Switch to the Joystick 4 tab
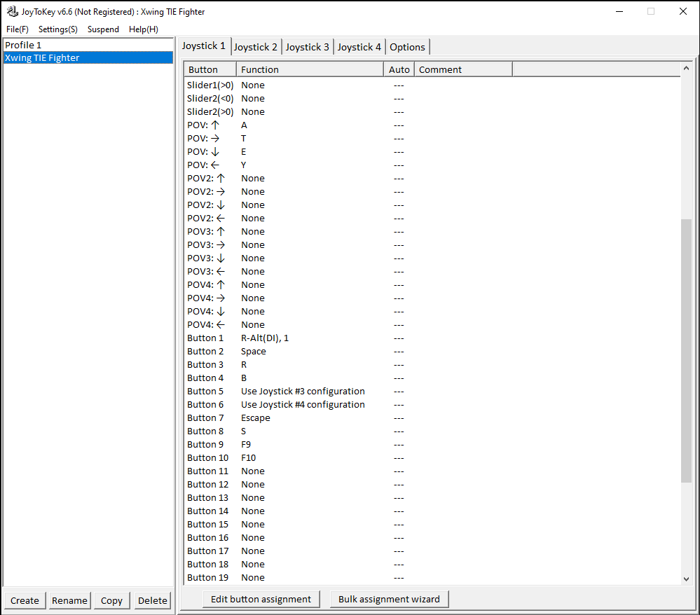 pyautogui.click(x=359, y=47)
